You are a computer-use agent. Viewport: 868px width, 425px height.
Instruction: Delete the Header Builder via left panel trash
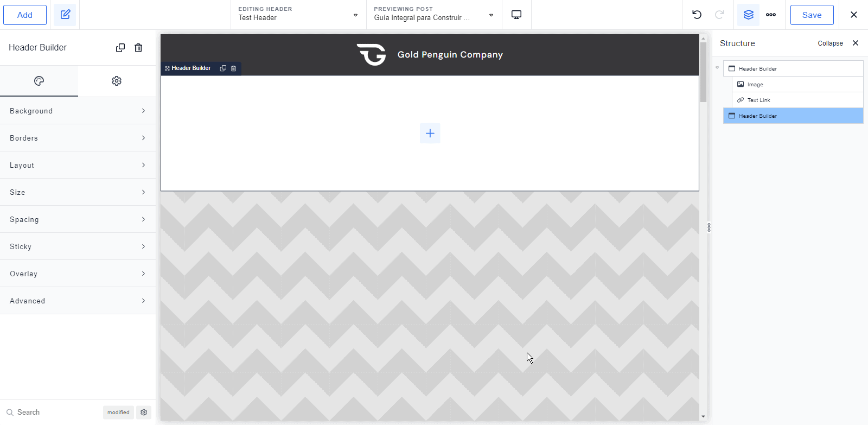[x=138, y=48]
